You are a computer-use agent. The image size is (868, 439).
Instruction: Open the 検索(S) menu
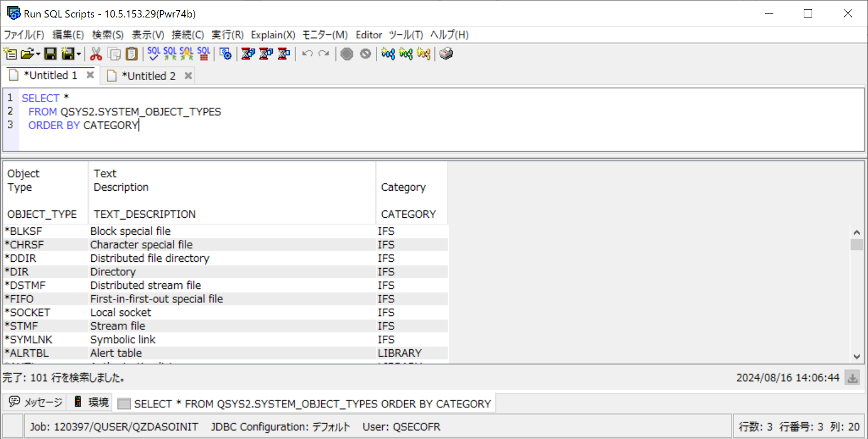(x=108, y=35)
